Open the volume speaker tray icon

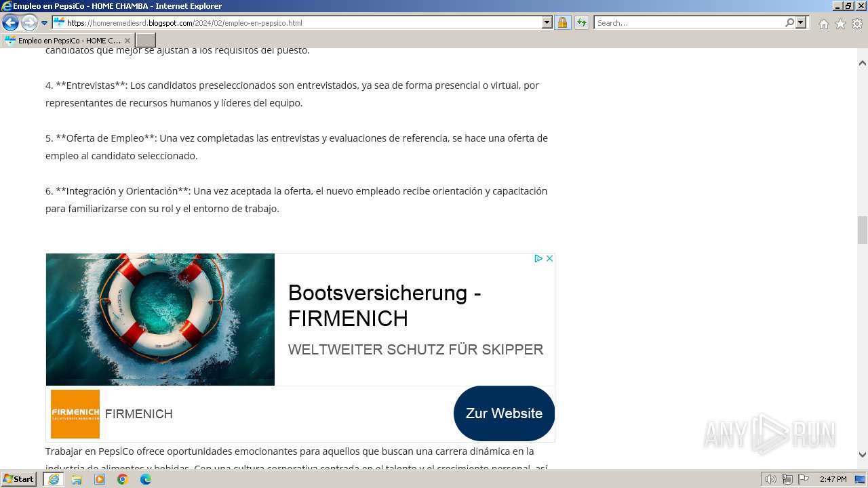tap(771, 479)
